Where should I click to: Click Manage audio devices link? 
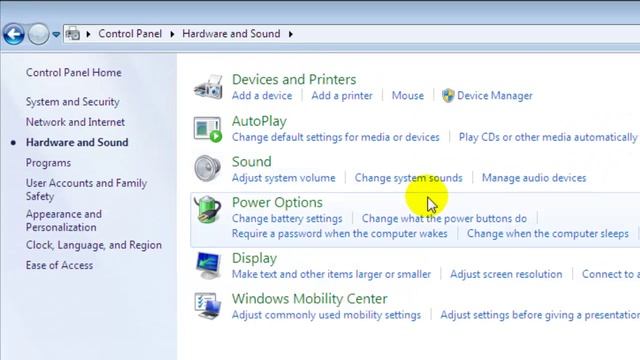[534, 178]
